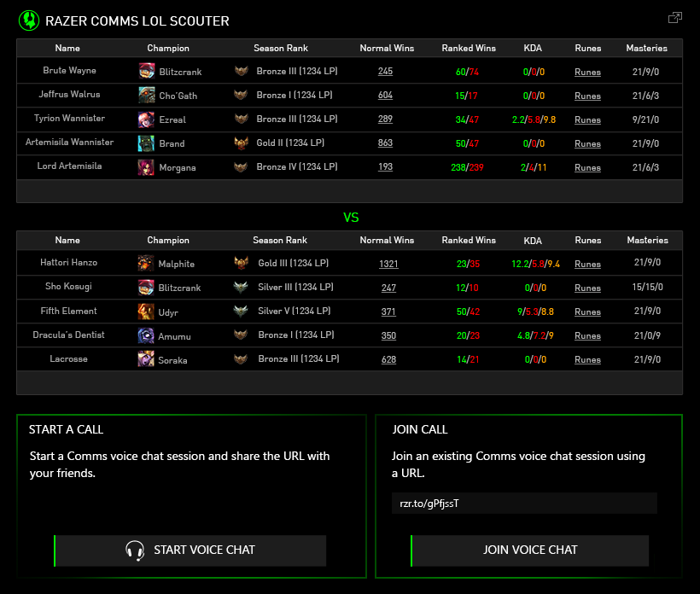Click the Razer Comms logo icon
700x594 pixels.
(x=28, y=19)
